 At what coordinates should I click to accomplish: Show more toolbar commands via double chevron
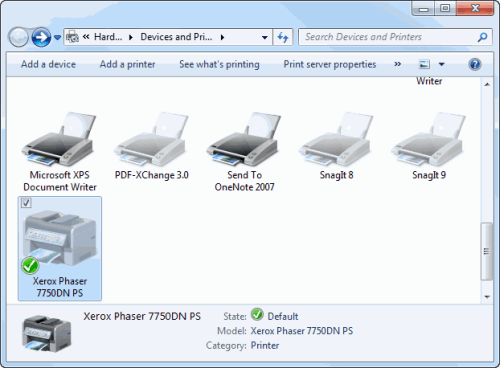point(397,64)
